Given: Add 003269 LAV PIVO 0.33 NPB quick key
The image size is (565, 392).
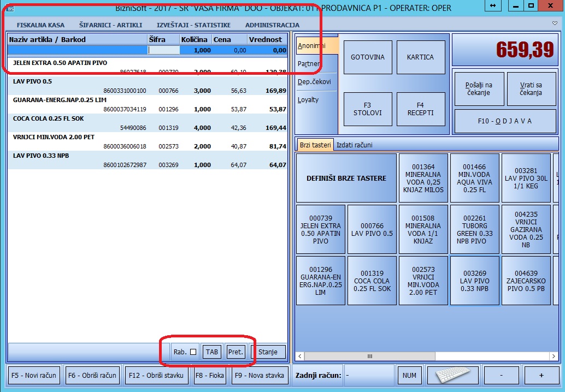Looking at the screenshot, I should tap(474, 281).
